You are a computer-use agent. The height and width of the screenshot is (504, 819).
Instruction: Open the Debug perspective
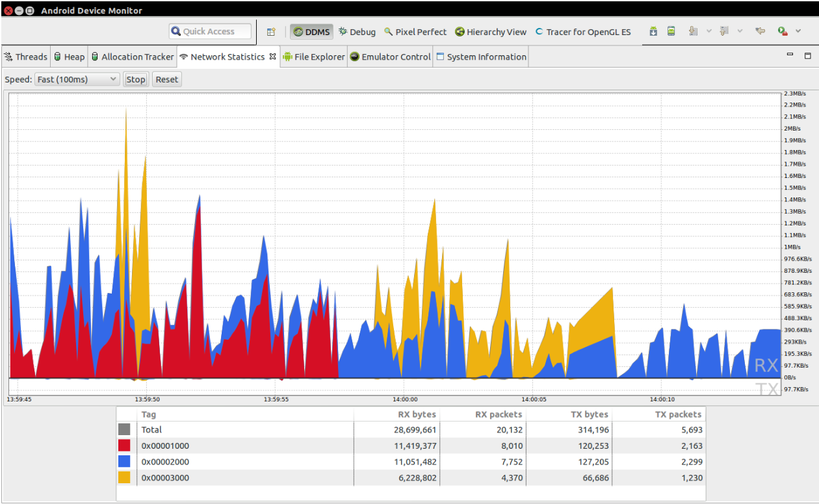pos(357,32)
